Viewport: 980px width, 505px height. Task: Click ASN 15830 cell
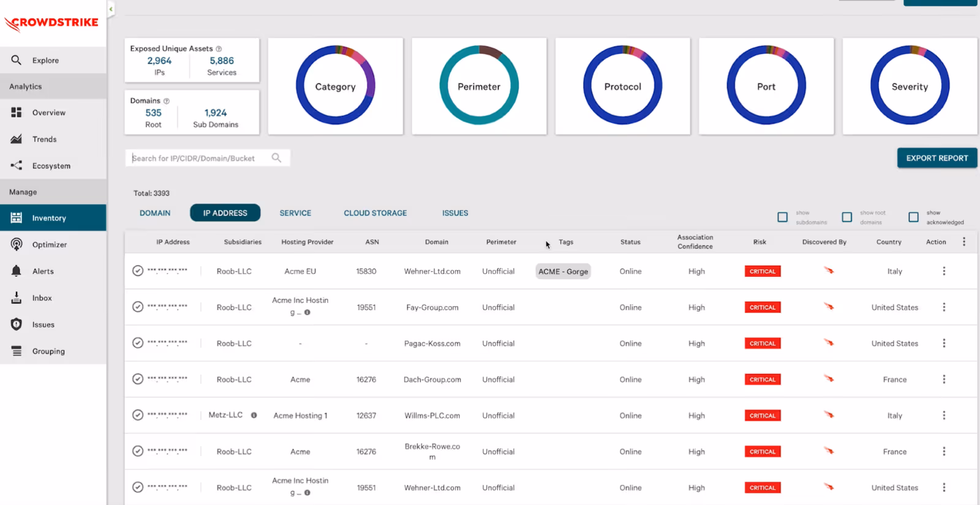click(366, 271)
